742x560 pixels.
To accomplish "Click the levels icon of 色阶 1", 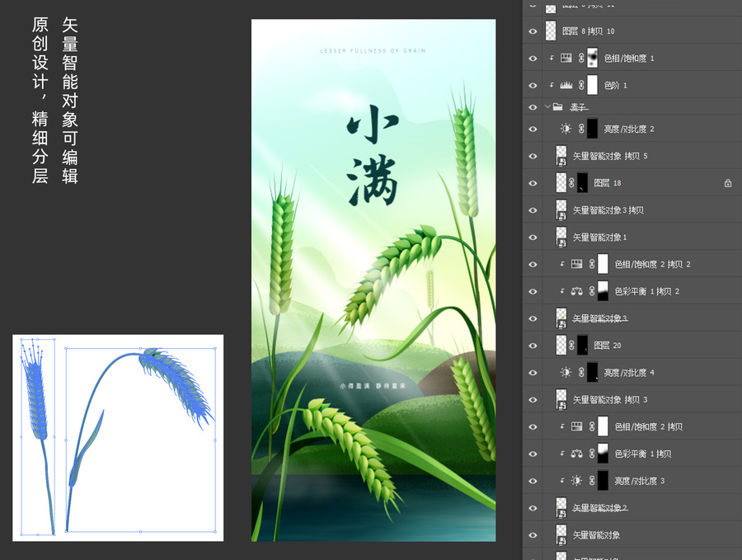I will coord(566,85).
